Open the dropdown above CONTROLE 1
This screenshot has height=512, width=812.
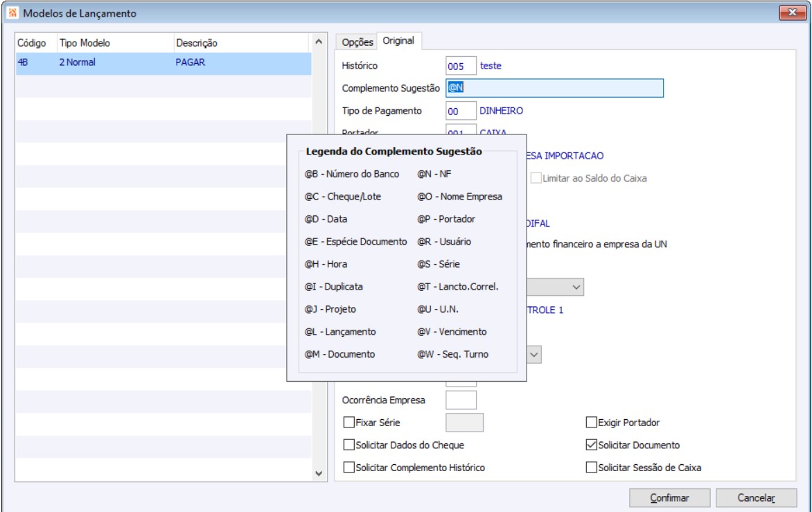pos(576,288)
